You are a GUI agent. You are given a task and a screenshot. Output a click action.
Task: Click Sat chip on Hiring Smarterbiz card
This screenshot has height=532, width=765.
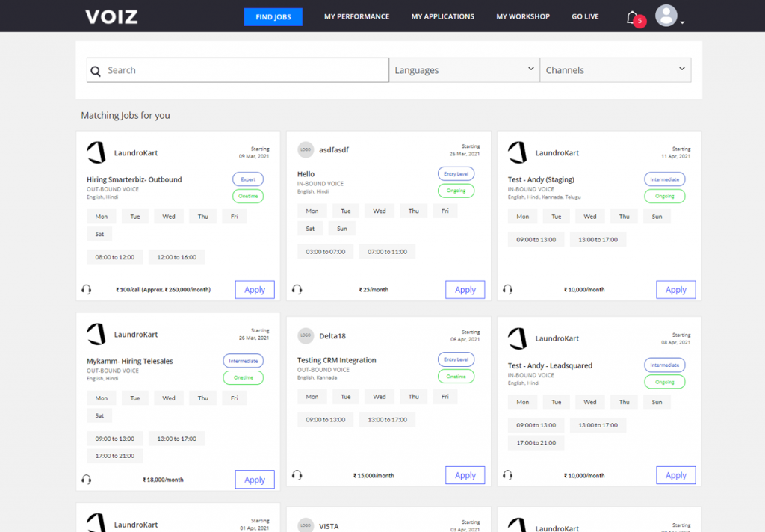coord(99,234)
